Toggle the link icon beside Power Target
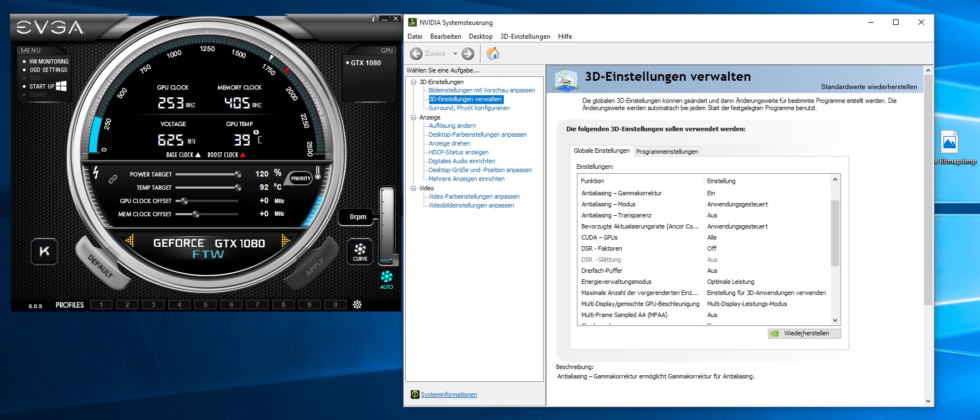The width and height of the screenshot is (980, 420). 112,179
